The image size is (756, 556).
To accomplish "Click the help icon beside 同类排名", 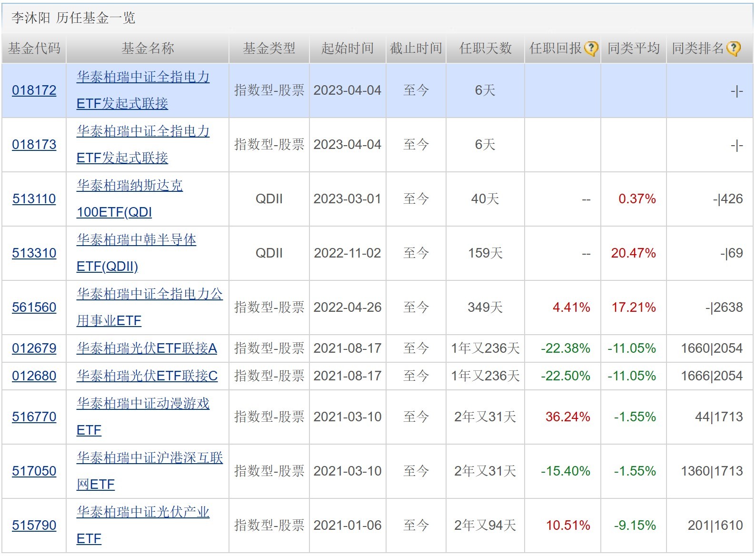I will [734, 49].
